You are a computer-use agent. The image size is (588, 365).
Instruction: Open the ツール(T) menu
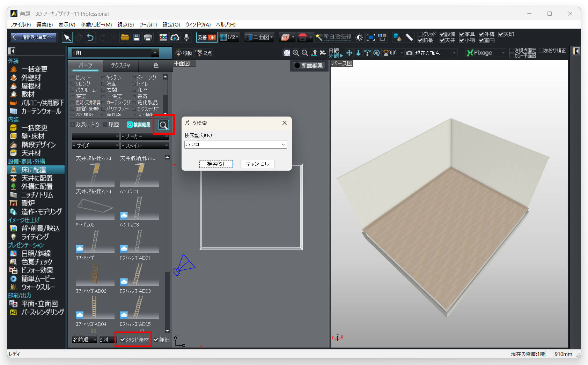148,24
